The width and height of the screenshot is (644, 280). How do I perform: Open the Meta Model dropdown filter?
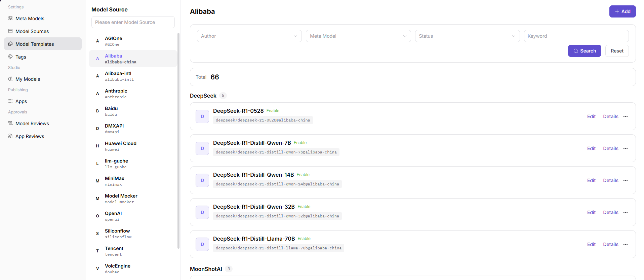[x=358, y=36]
